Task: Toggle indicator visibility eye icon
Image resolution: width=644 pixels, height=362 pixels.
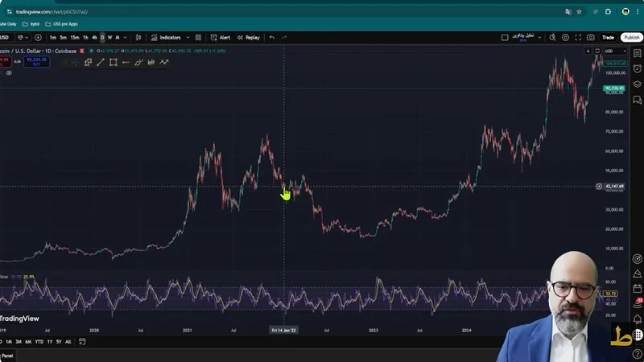Action: pyautogui.click(x=10, y=72)
